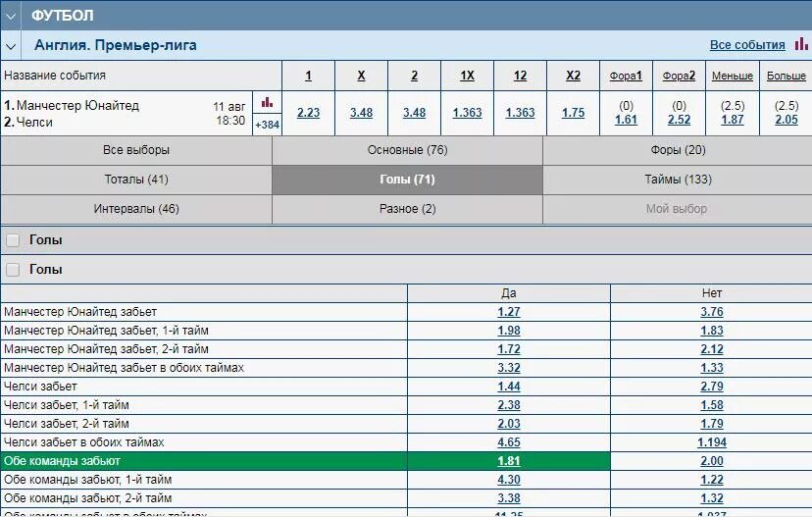Collapse the ФУТБОЛ section chevron
The image size is (812, 517).
pyautogui.click(x=11, y=16)
